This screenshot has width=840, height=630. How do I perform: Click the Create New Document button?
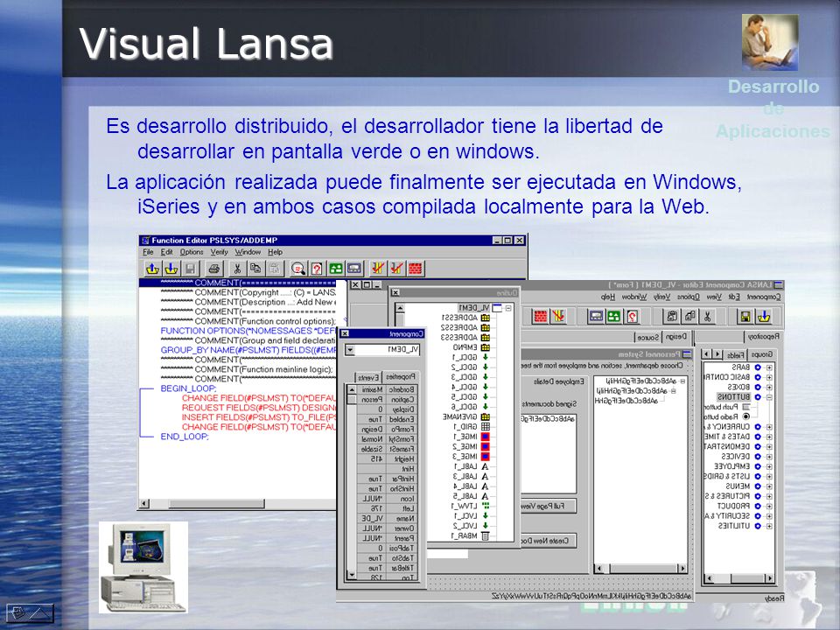[x=549, y=541]
